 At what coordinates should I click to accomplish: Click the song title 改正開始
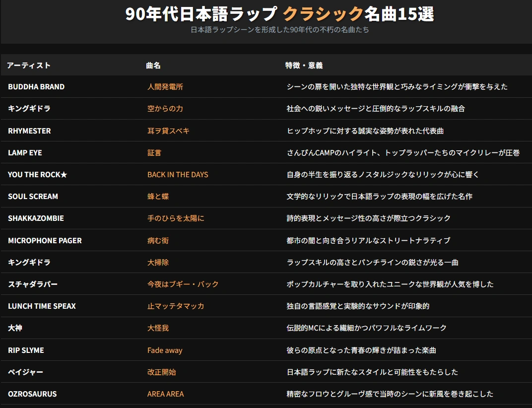pos(161,372)
